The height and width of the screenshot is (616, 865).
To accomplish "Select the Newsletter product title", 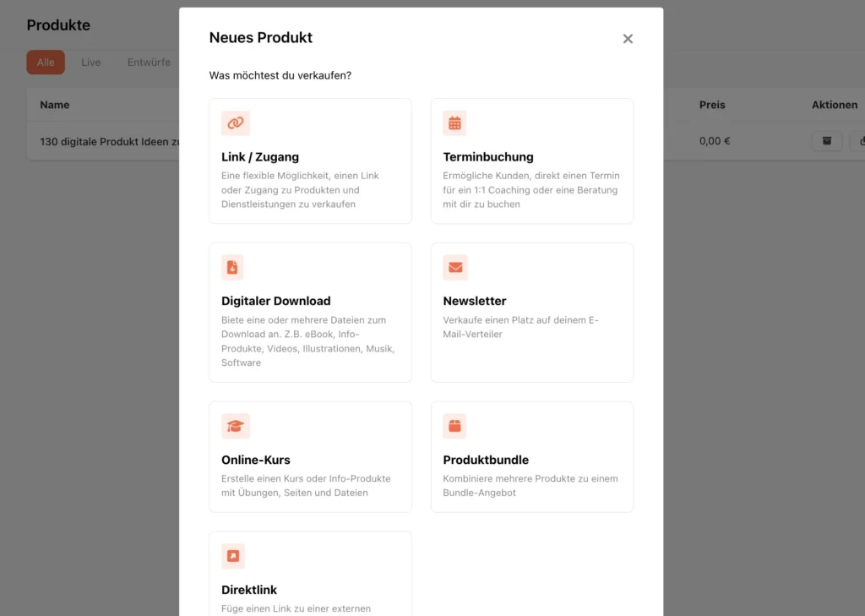I will pyautogui.click(x=475, y=301).
